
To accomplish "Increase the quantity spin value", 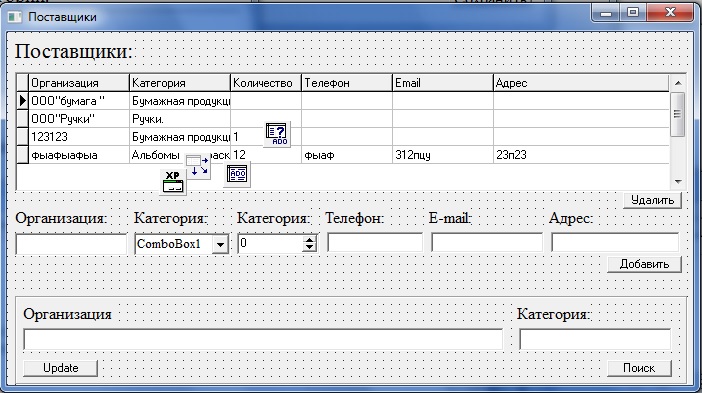I will 309,240.
